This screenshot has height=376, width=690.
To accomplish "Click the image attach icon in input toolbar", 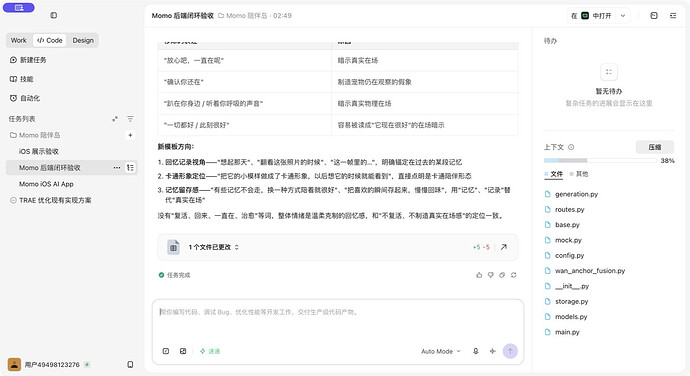I will (x=183, y=351).
